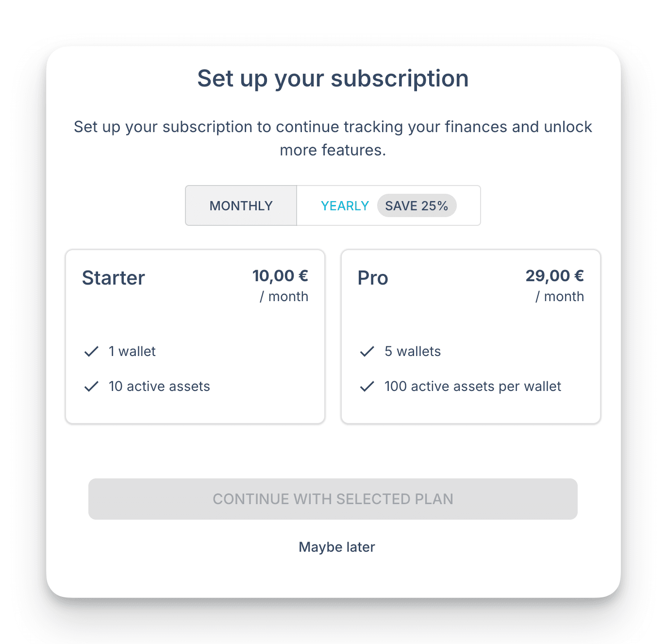Click the Save 25% badge
Viewport: 667px width, 644px height.
[417, 206]
